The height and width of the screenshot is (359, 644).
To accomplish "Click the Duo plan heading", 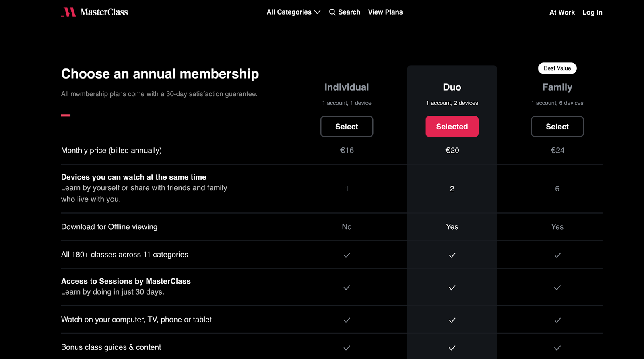I will coord(452,87).
